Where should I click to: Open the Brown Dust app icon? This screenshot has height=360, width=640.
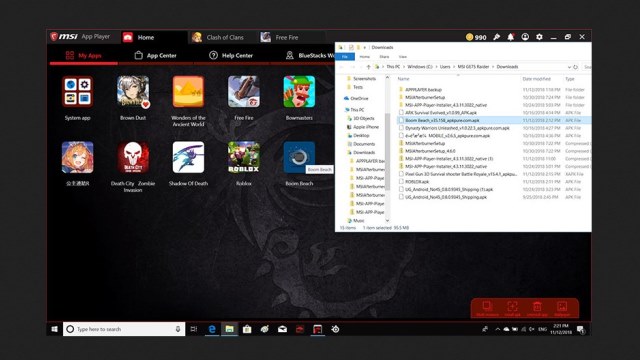[133, 92]
